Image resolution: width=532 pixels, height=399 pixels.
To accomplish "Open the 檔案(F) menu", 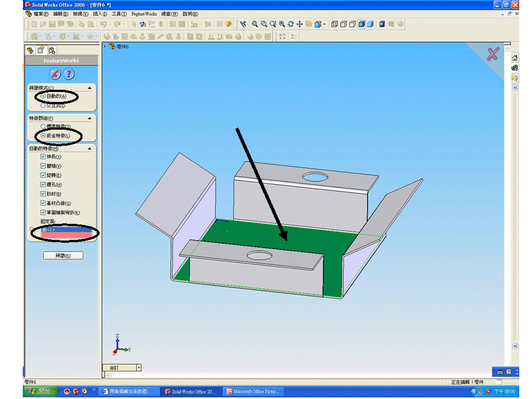I will [40, 14].
